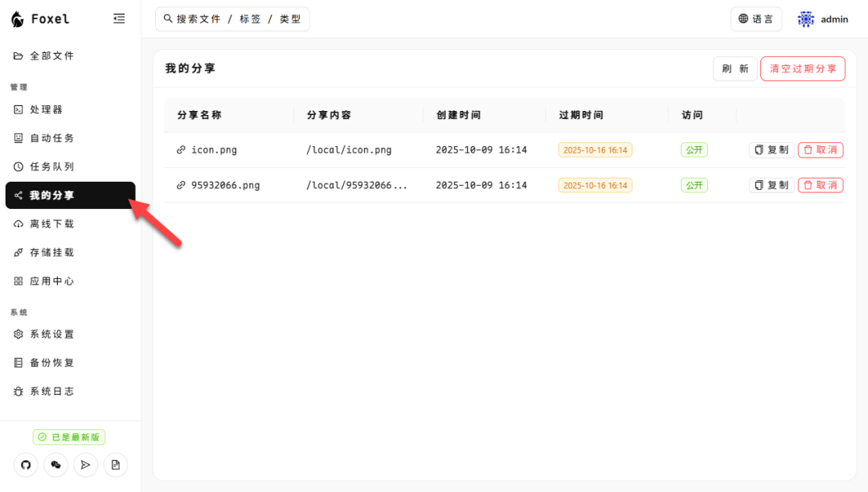Collapse the sidebar using the top-left icon
The image size is (868, 492).
pyautogui.click(x=119, y=18)
